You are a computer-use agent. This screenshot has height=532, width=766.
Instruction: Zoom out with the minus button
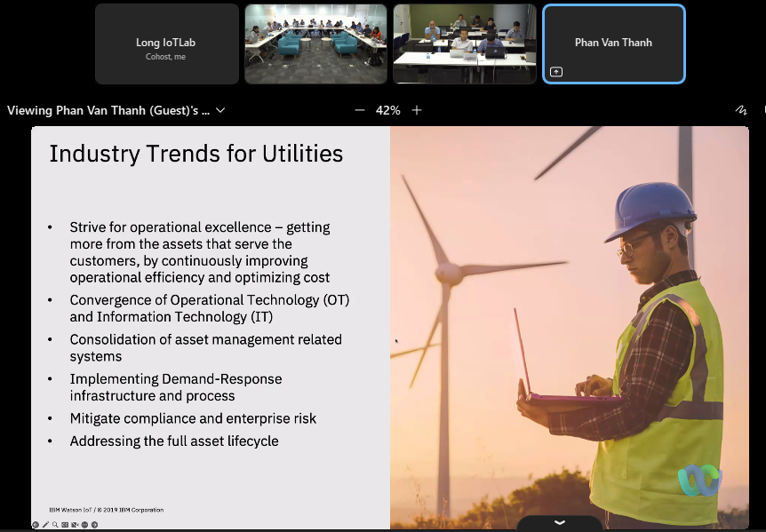pos(360,110)
